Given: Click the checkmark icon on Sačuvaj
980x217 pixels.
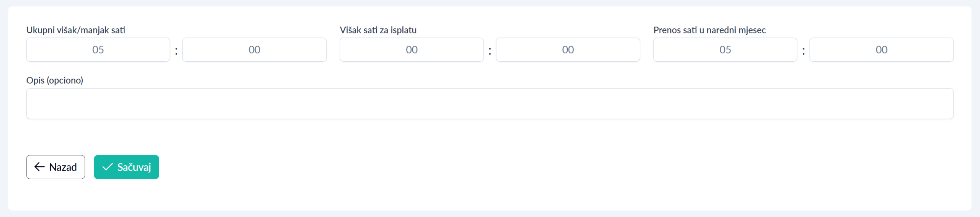Looking at the screenshot, I should (108, 167).
